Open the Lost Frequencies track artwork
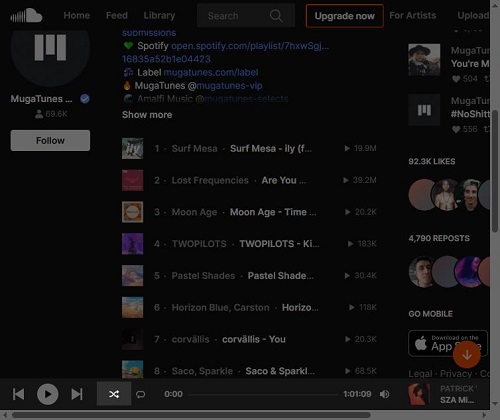This screenshot has width=500, height=420. point(133,180)
